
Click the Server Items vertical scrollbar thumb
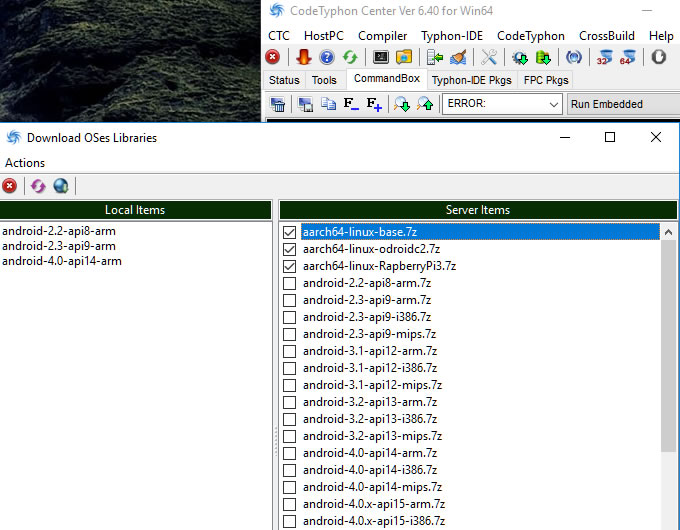[668, 346]
